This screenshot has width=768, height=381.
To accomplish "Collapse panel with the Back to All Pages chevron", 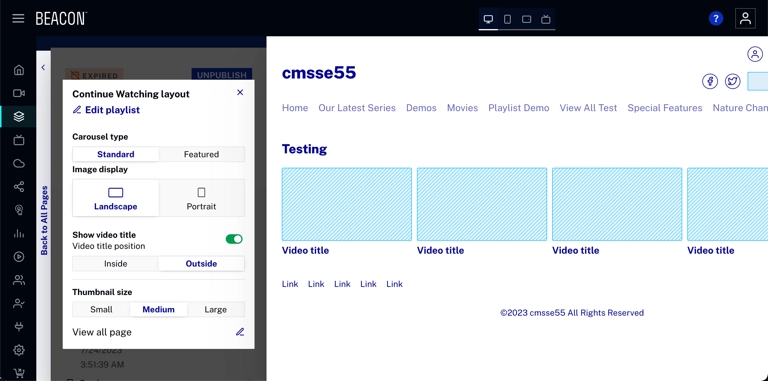I will pyautogui.click(x=43, y=68).
